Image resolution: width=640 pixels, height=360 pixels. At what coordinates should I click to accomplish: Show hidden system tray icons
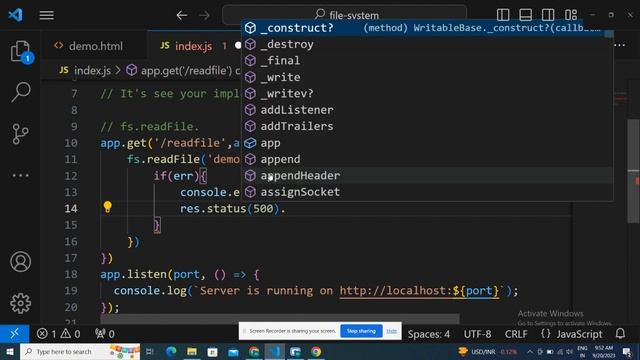coord(530,351)
